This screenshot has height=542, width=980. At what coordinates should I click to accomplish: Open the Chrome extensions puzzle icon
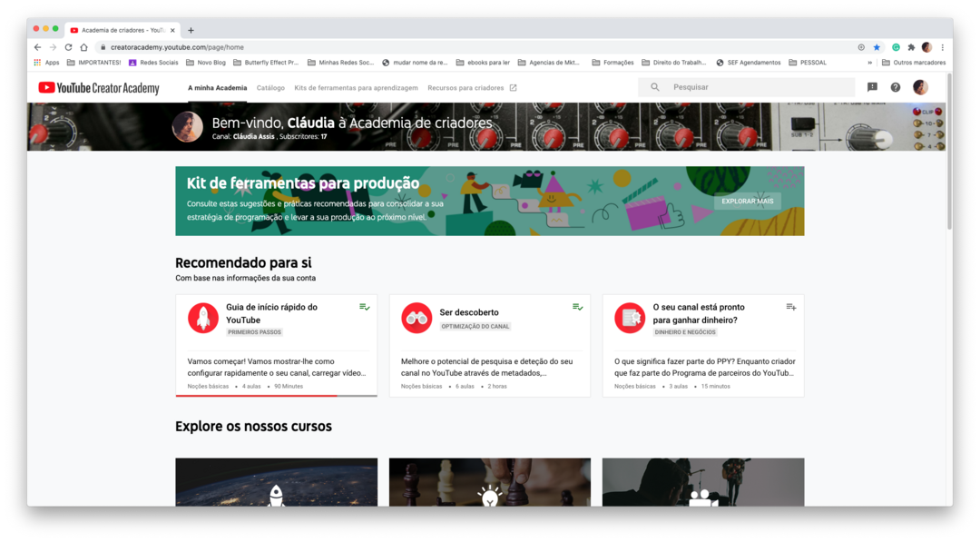pos(911,47)
